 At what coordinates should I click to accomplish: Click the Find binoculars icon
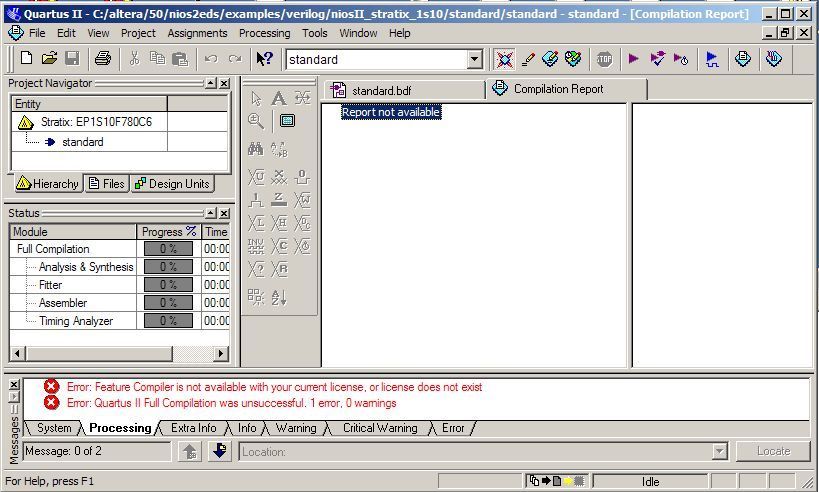coord(255,149)
